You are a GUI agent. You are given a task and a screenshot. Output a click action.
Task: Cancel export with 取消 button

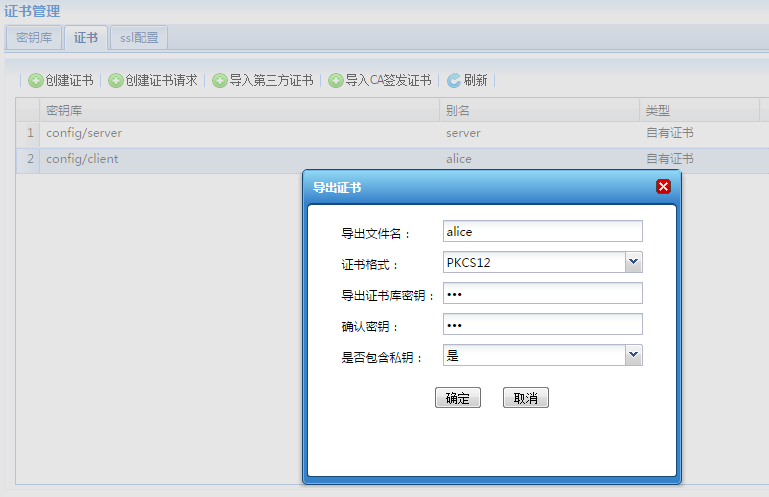[526, 397]
